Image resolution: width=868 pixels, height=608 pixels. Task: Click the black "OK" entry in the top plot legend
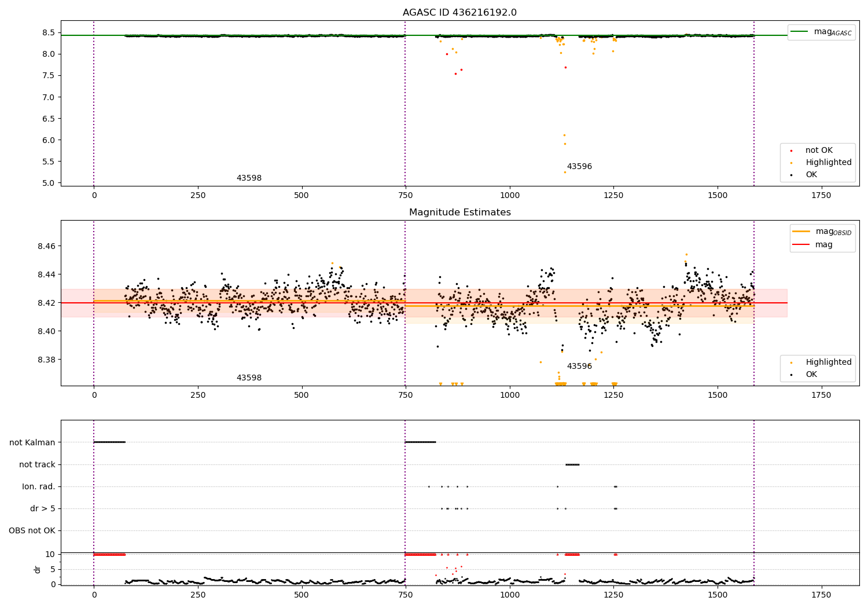(x=811, y=175)
